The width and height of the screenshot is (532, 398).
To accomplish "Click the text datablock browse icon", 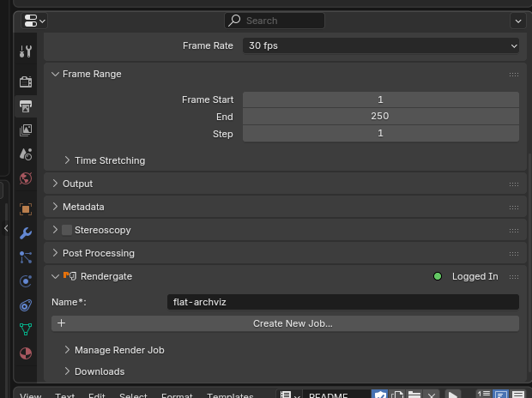I will coord(289,395).
